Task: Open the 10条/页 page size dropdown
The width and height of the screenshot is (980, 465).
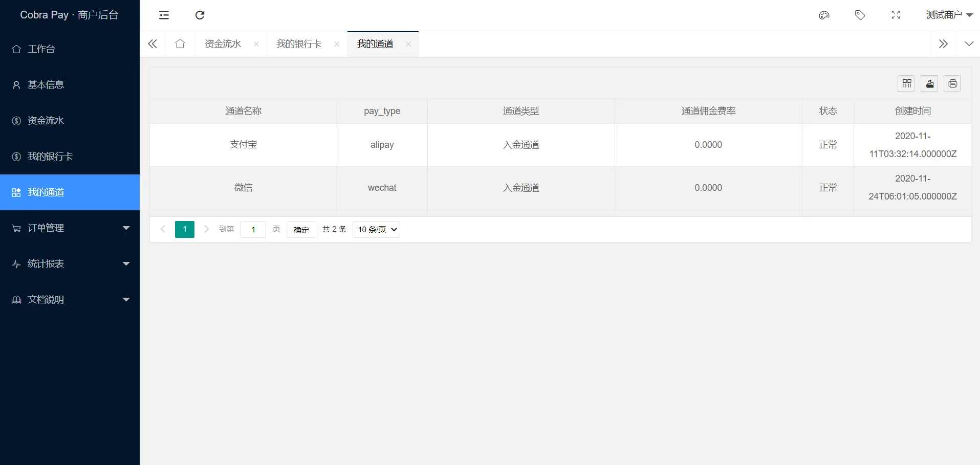Action: tap(376, 229)
